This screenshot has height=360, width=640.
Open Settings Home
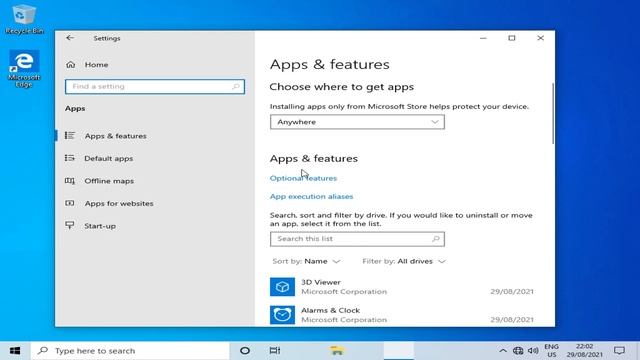[96, 64]
